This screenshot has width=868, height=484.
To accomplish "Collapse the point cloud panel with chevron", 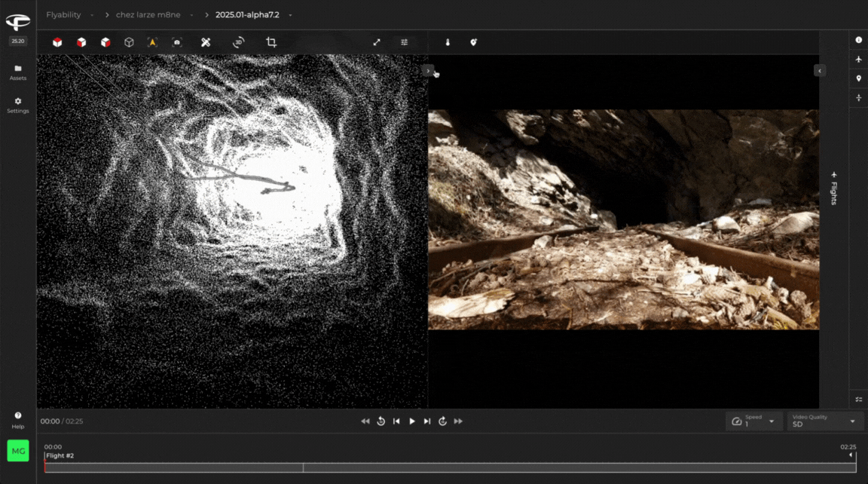I will [x=428, y=70].
